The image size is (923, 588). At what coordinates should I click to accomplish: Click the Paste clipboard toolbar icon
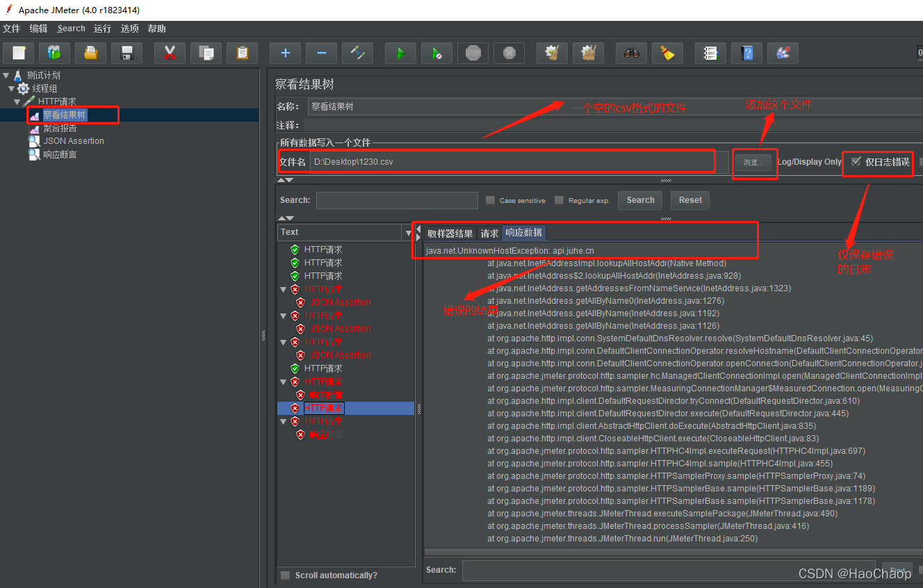[x=242, y=53]
